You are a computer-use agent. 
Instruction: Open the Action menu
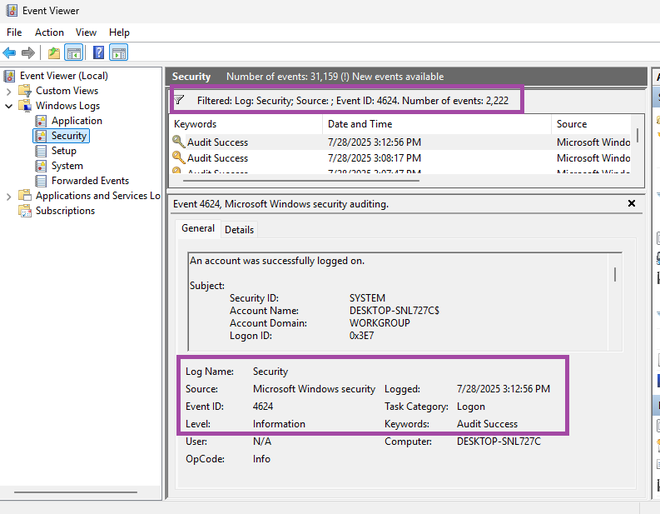49,32
